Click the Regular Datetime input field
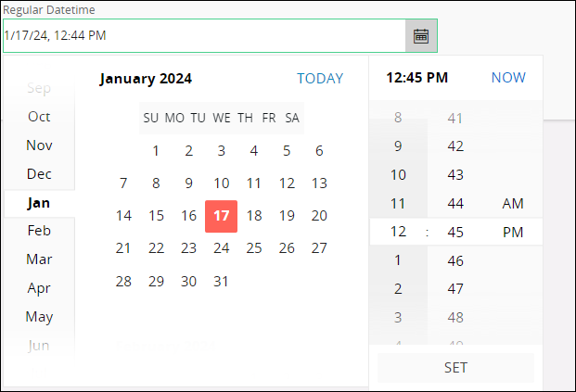 202,36
